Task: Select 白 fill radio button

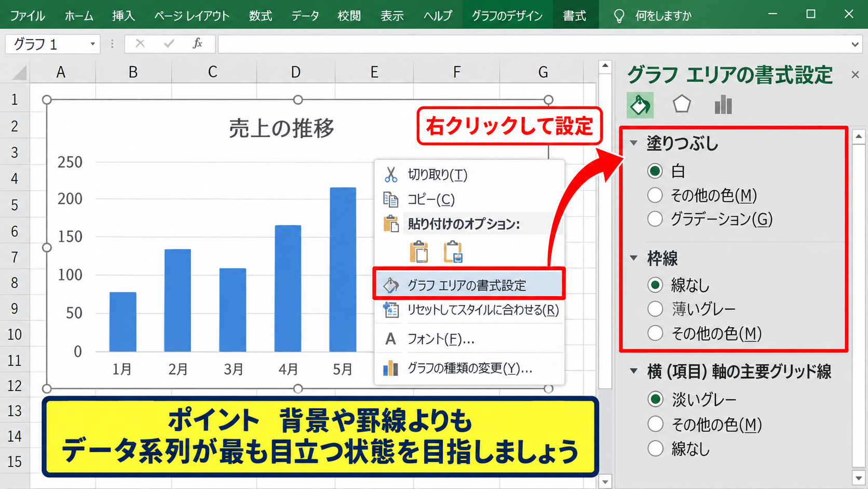Action: coord(655,170)
